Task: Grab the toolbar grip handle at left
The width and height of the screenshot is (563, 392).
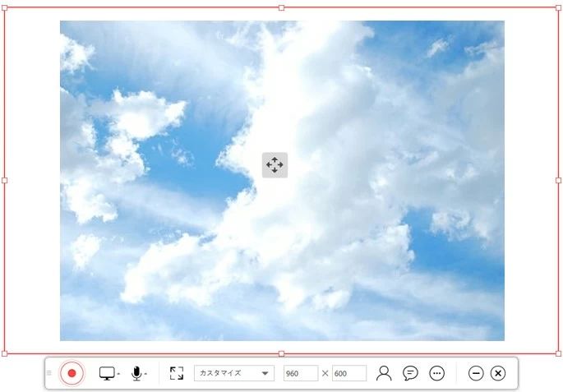Action: pos(49,373)
